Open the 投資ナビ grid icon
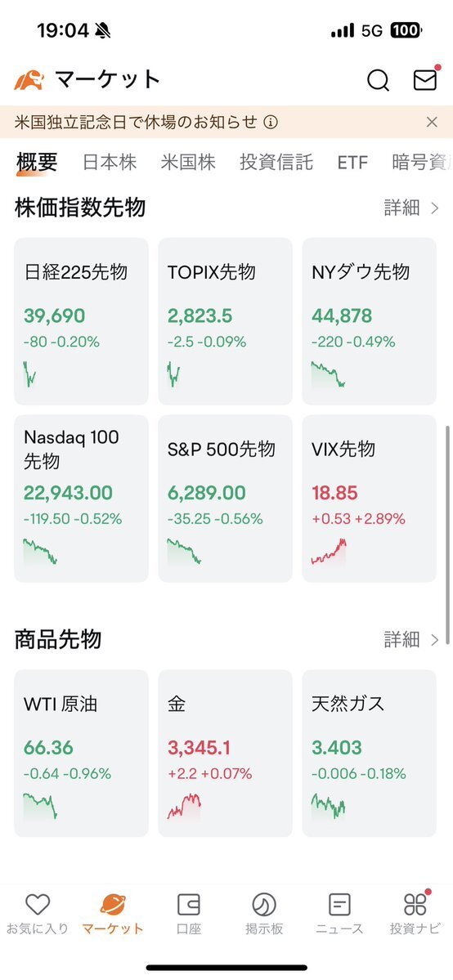Screen dimensions: 453x980 (x=415, y=903)
